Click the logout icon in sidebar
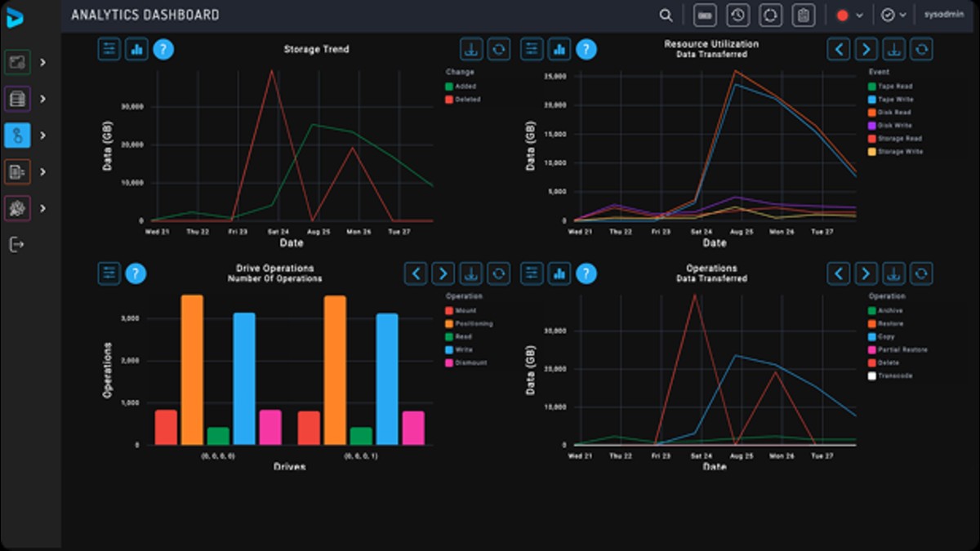 click(16, 244)
